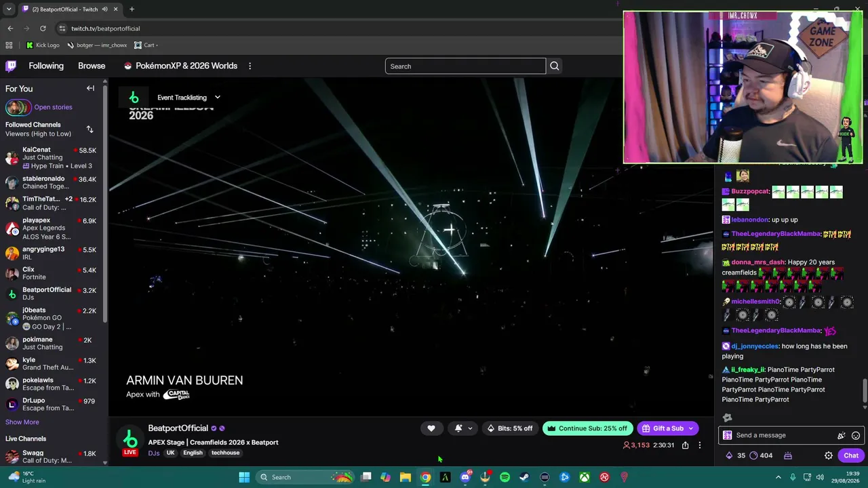868x488 pixels.
Task: Click the purple Chat send button
Action: [851, 455]
